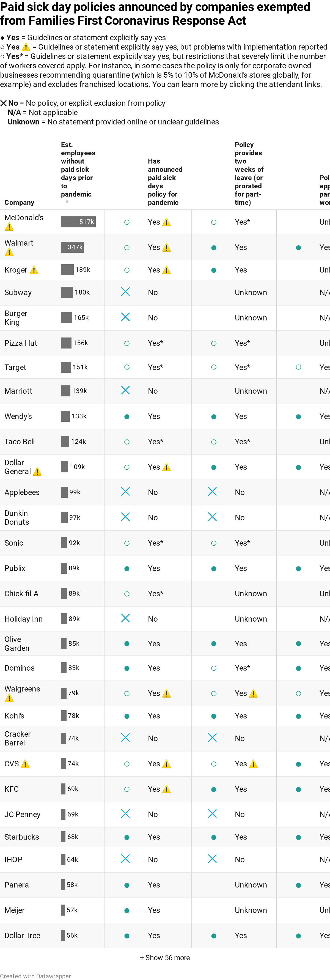330x980 pixels.
Task: Click the X icon in Subway's row
Action: (125, 292)
